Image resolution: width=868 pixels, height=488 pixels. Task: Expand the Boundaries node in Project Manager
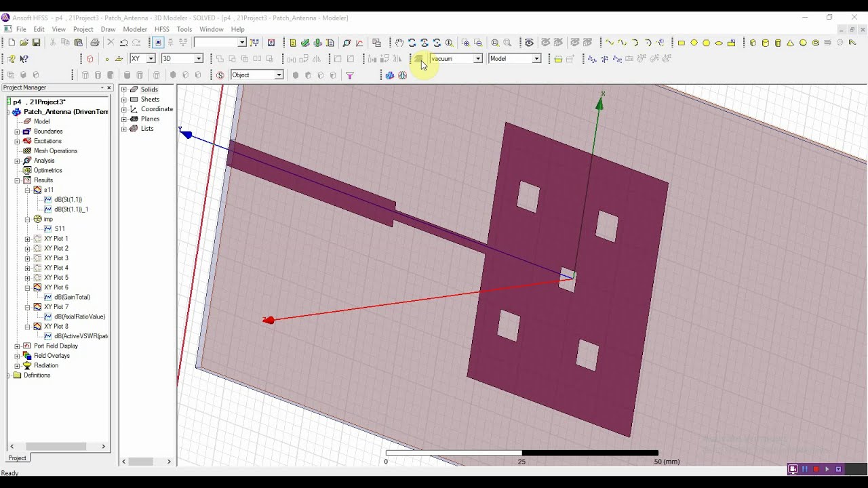point(17,131)
